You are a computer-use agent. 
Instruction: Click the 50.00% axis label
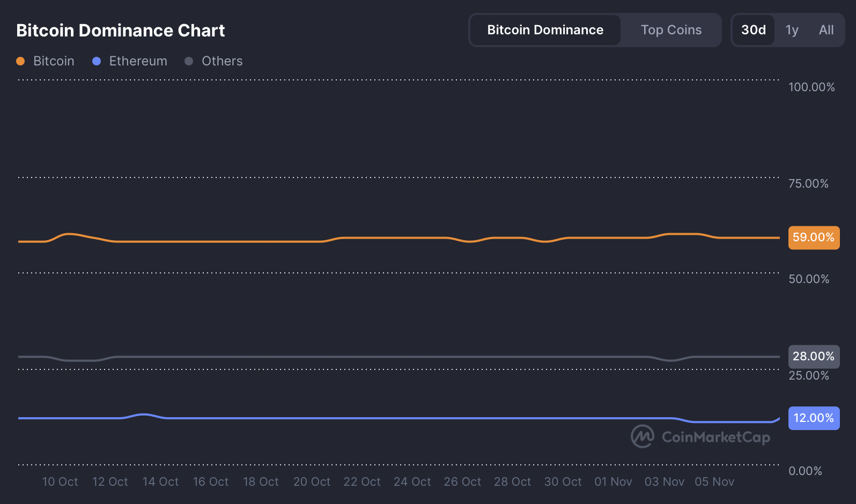pyautogui.click(x=809, y=279)
